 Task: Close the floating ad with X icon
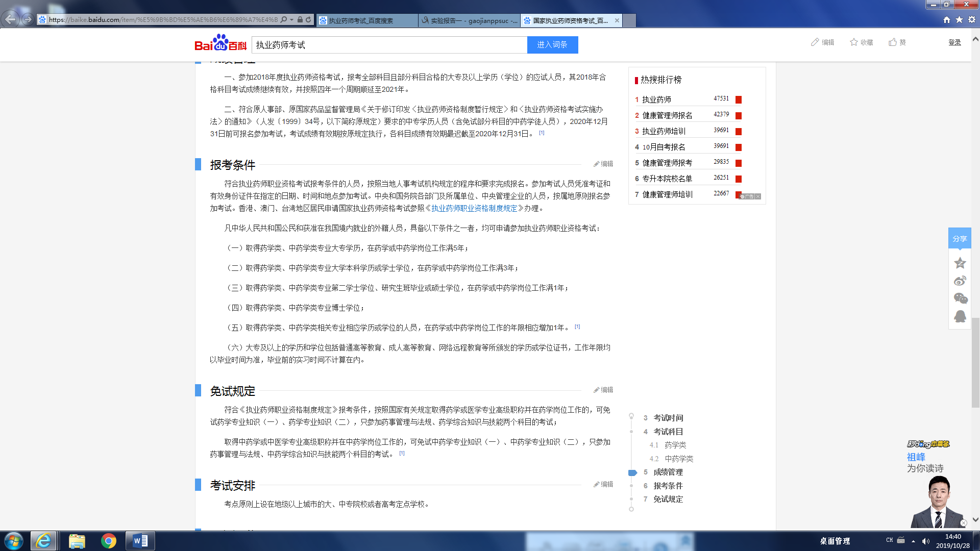(963, 523)
